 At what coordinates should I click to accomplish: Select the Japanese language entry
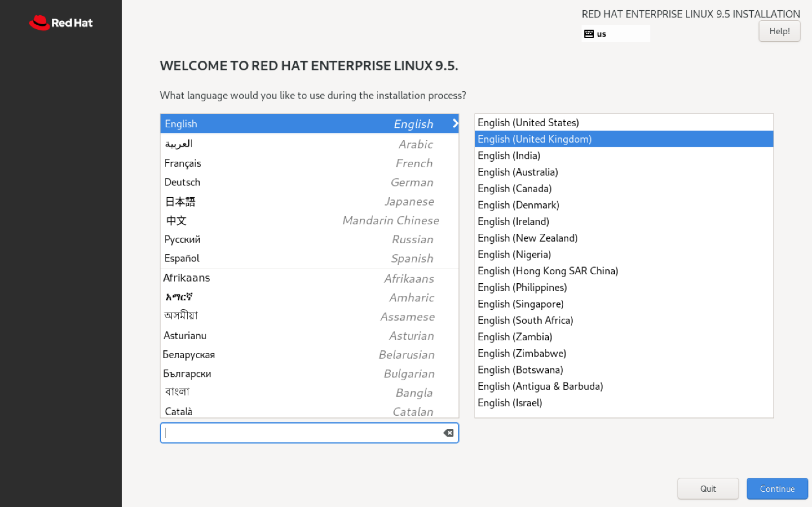click(309, 201)
